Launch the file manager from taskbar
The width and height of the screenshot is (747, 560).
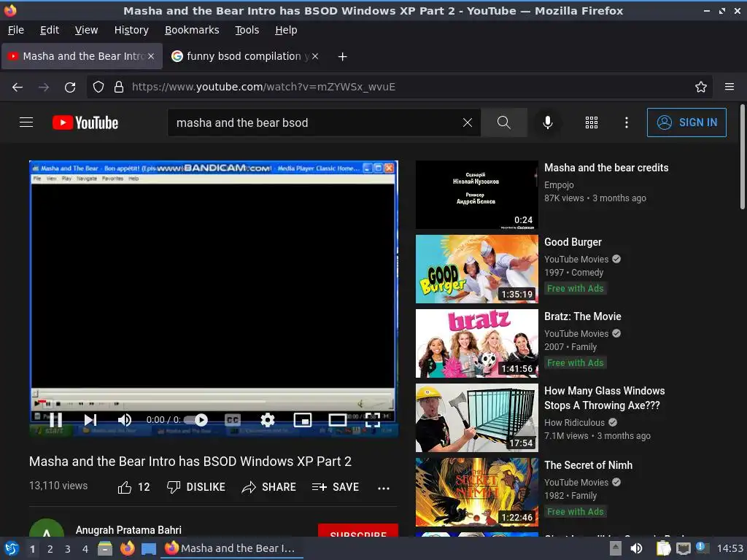point(105,548)
